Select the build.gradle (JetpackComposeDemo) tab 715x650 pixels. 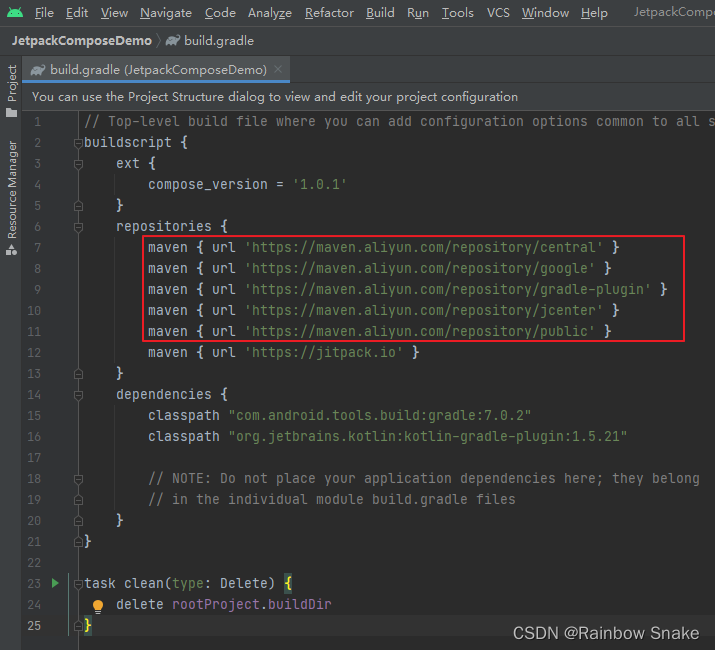click(156, 70)
